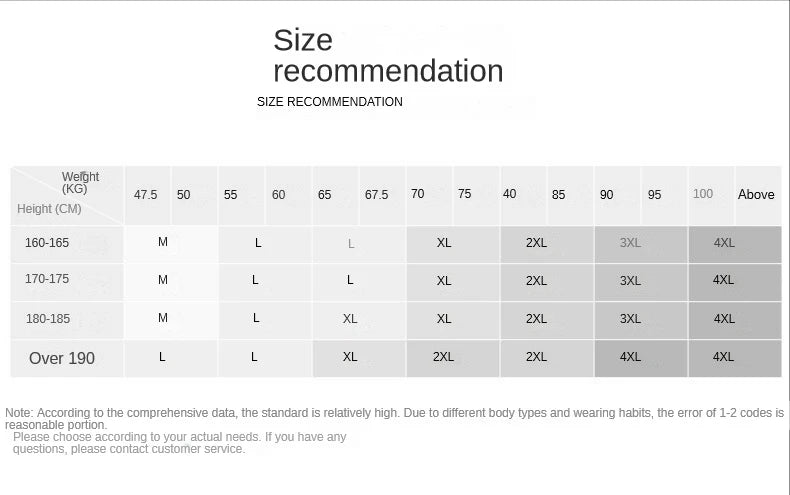
Task: Select the 3XL cell in 160-165 row
Action: [630, 243]
